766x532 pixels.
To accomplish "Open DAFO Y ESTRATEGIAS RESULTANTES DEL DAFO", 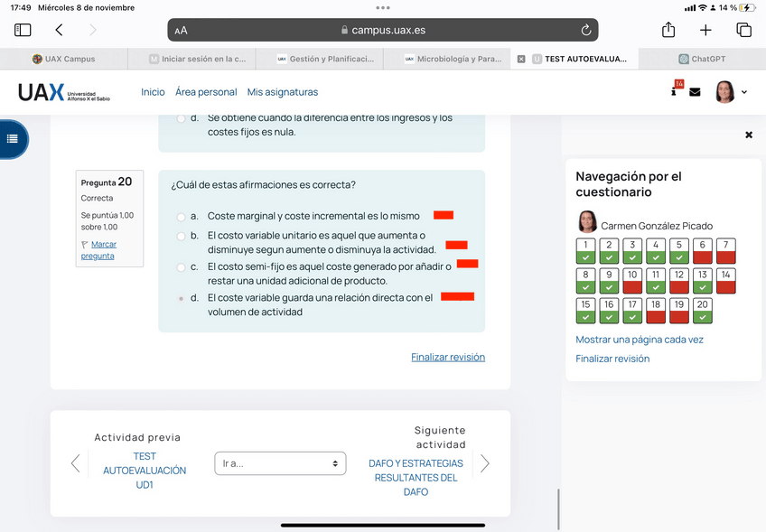I will [416, 477].
